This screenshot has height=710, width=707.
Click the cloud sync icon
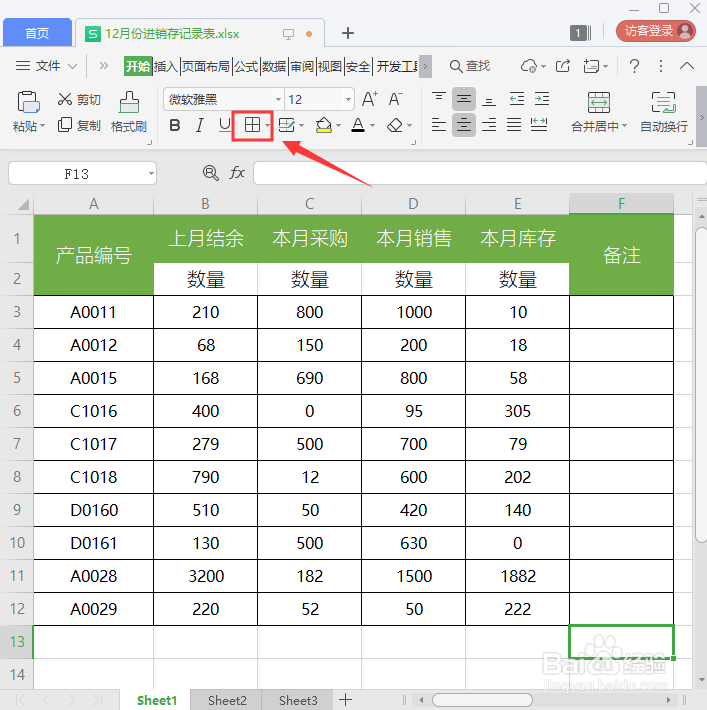[529, 66]
